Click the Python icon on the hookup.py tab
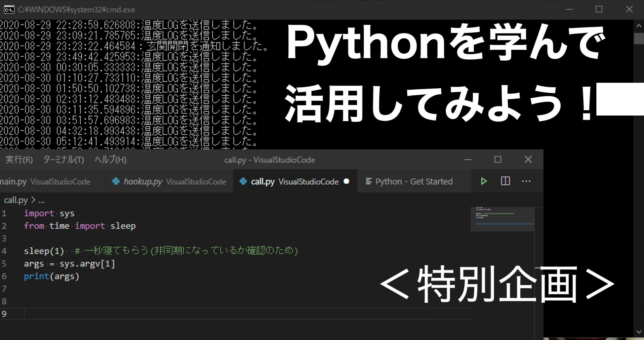Viewport: 644px width, 340px height. (116, 181)
